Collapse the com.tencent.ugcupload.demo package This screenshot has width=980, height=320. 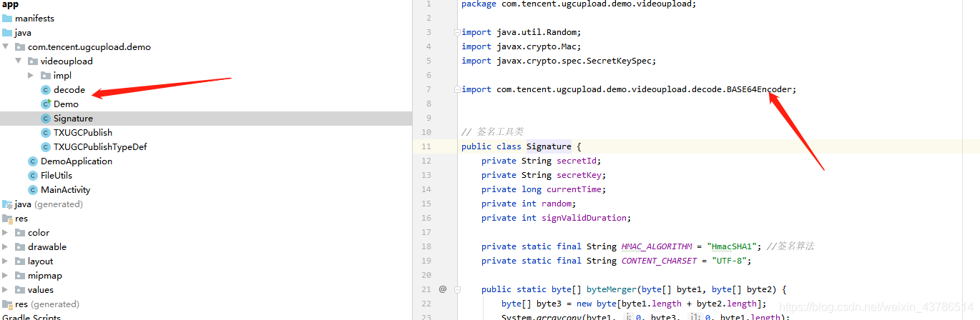pos(6,47)
